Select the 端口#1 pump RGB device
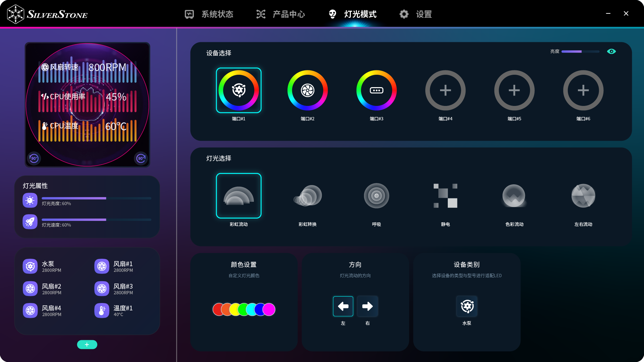Screen dimensions: 644x362 (238, 90)
